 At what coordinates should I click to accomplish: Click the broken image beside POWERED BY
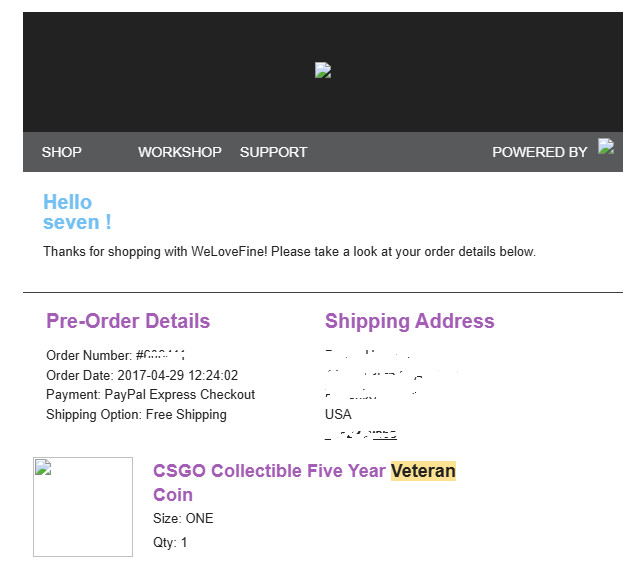606,146
